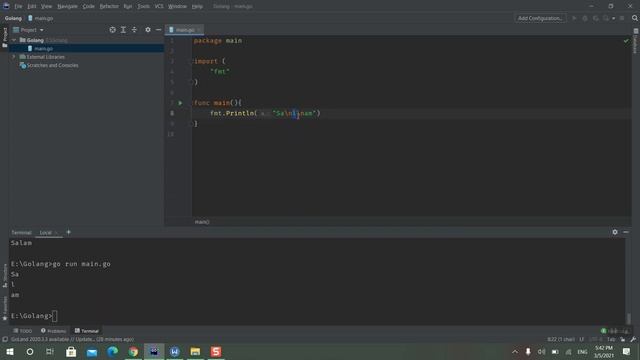Viewport: 640px width, 360px height.
Task: Collapse the import block fold marker
Action: [x=193, y=61]
